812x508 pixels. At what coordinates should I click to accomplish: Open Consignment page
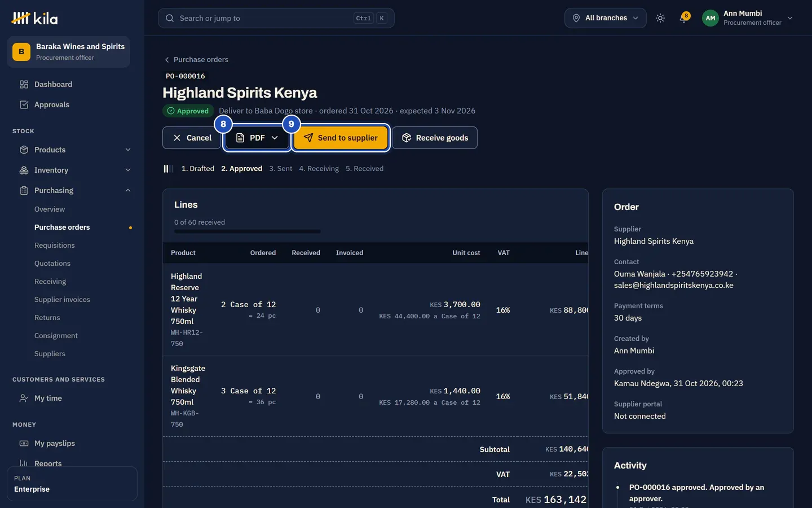tap(56, 335)
